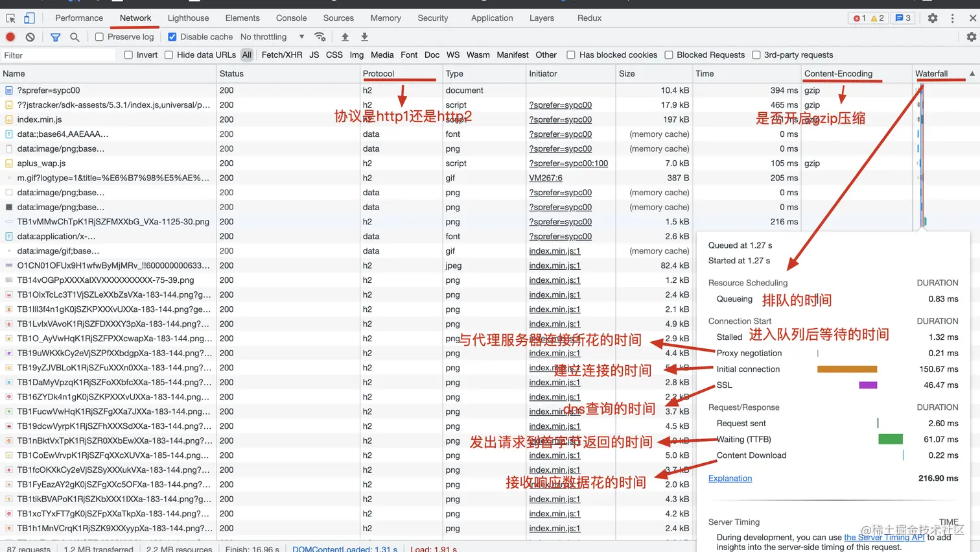Open the No throttling dropdown
980x552 pixels.
coord(262,37)
